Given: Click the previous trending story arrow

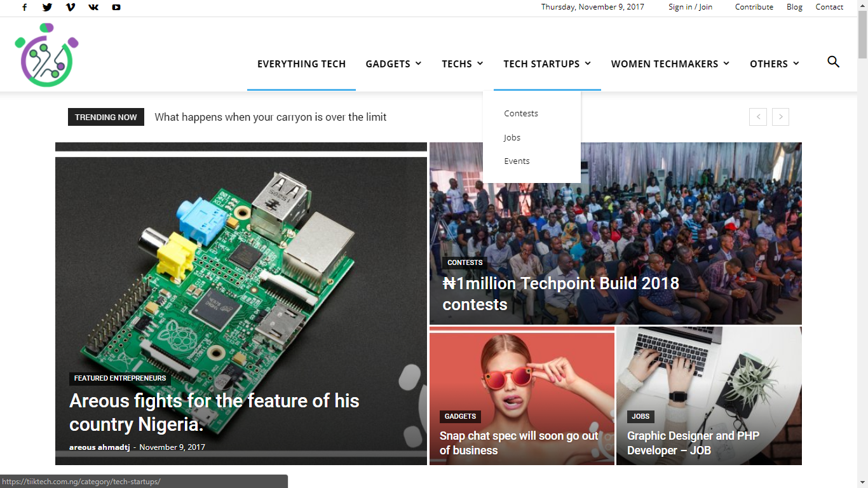Looking at the screenshot, I should click(x=757, y=117).
